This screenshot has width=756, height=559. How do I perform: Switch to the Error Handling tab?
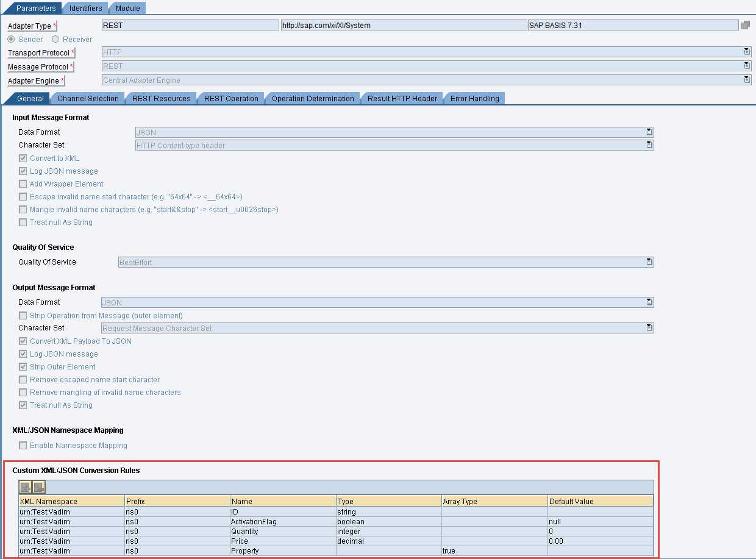click(x=474, y=98)
